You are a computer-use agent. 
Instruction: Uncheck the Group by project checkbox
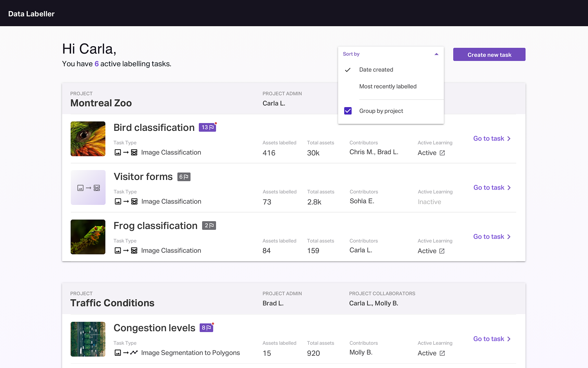tap(348, 111)
